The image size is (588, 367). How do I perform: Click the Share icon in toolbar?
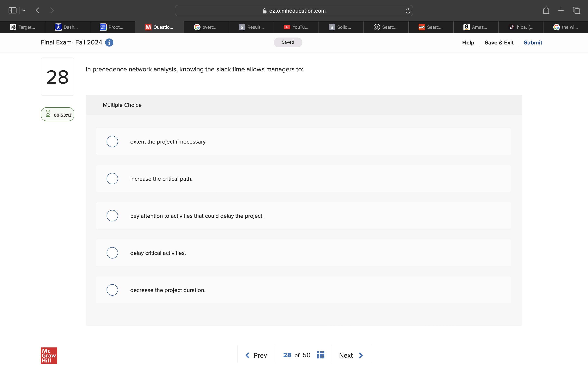click(546, 10)
